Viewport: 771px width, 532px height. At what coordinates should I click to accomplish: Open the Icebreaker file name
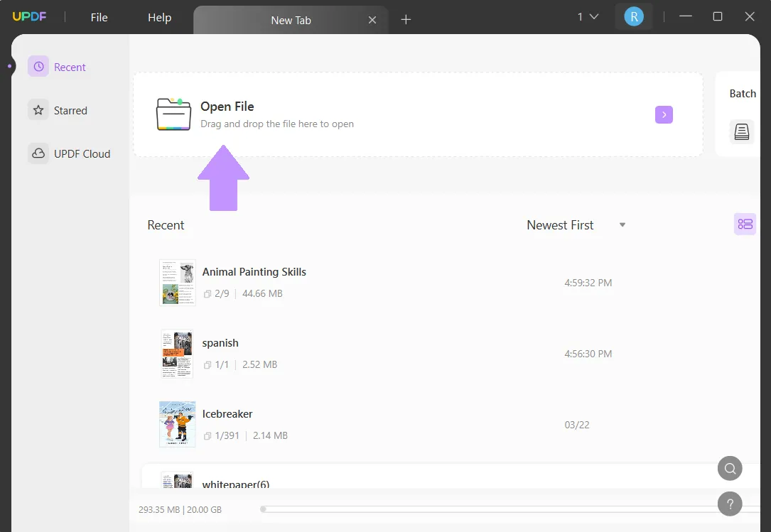coord(227,414)
